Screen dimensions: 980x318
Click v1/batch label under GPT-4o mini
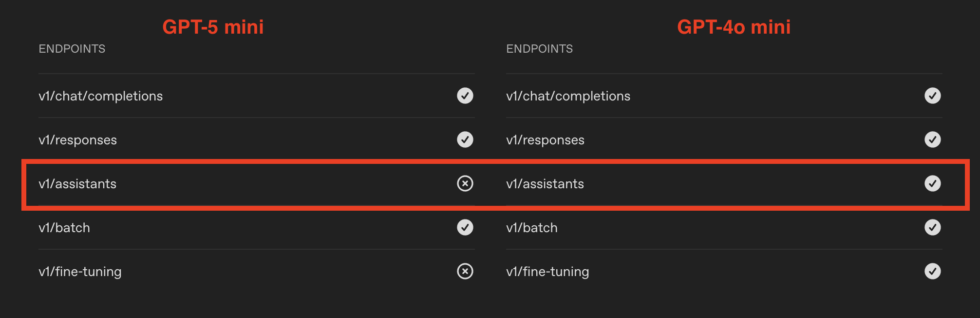click(x=532, y=228)
